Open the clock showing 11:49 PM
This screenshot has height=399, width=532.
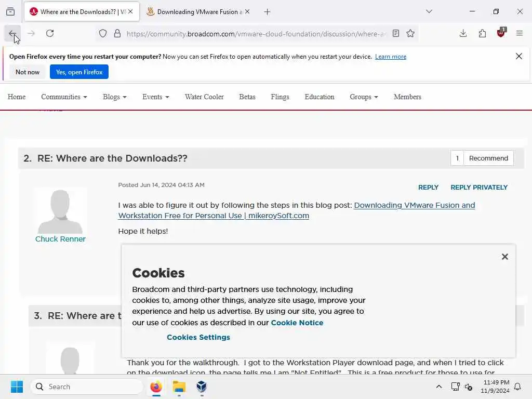[x=495, y=387]
